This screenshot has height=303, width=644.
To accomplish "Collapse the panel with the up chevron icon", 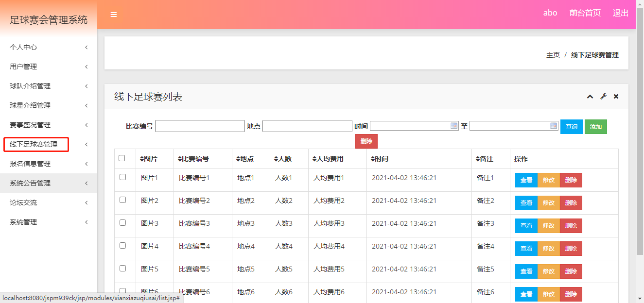I will pos(590,97).
